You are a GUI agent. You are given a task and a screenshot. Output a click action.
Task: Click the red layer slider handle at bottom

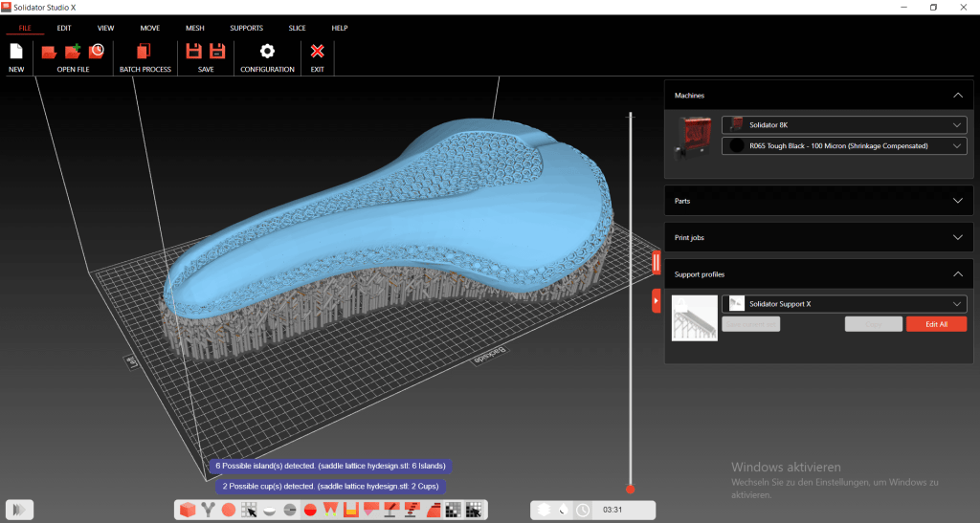[x=630, y=490]
